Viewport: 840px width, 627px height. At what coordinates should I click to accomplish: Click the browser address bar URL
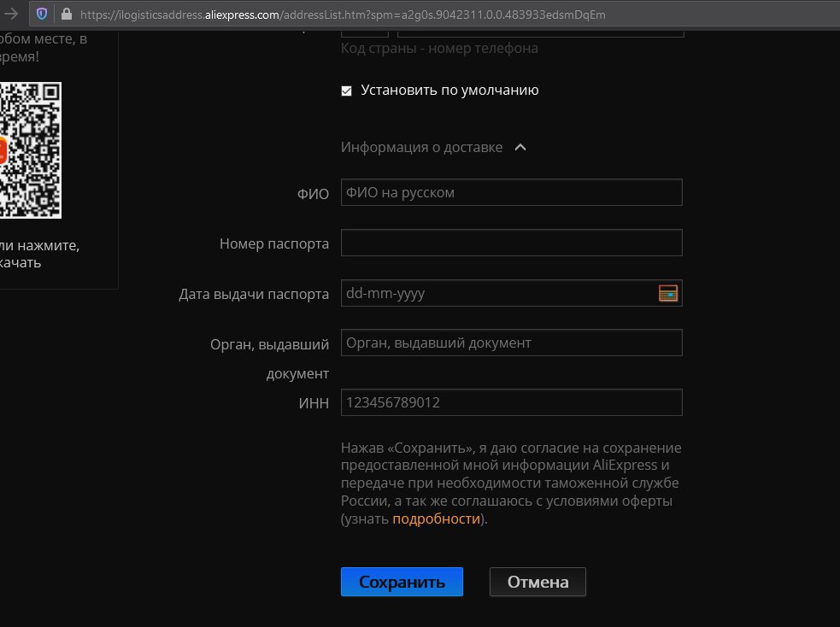pos(343,15)
